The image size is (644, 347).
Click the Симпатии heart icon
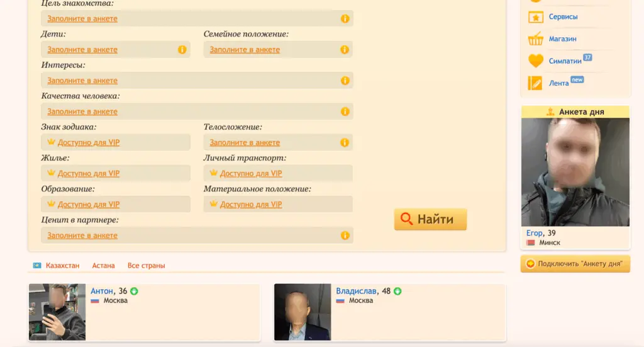[x=535, y=61]
